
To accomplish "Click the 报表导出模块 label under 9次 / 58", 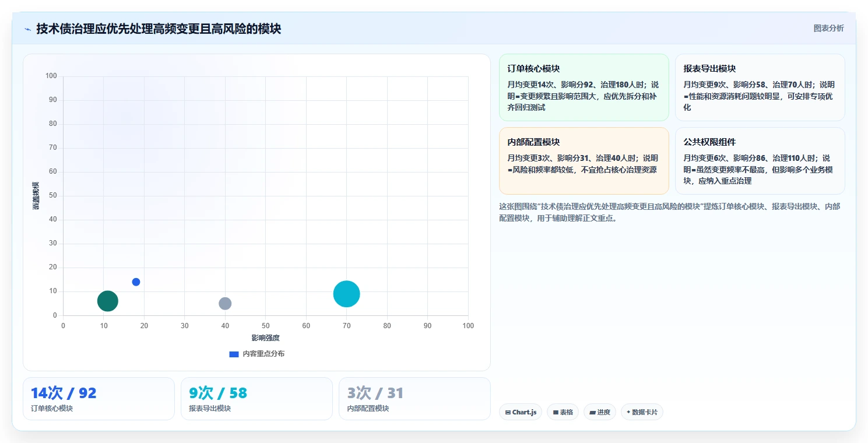I will 210,409.
